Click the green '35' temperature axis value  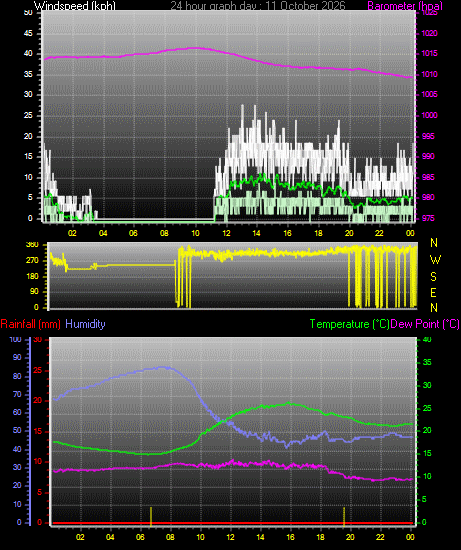point(427,362)
